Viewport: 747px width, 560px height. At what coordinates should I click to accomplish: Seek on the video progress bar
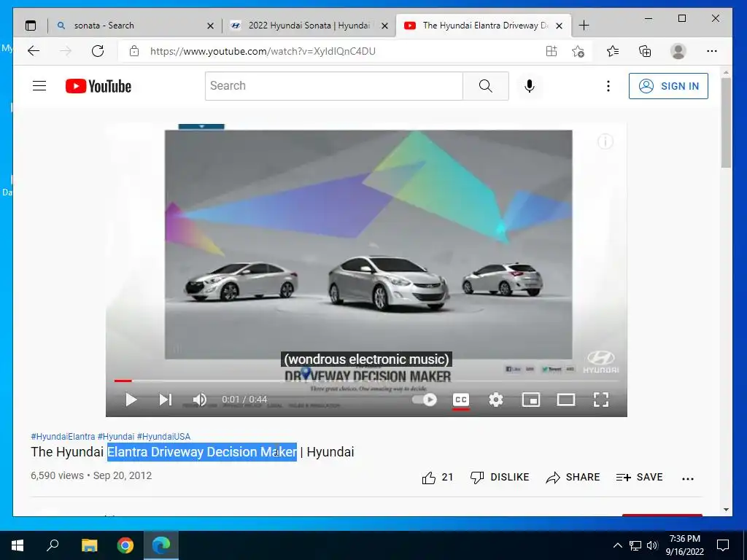366,381
